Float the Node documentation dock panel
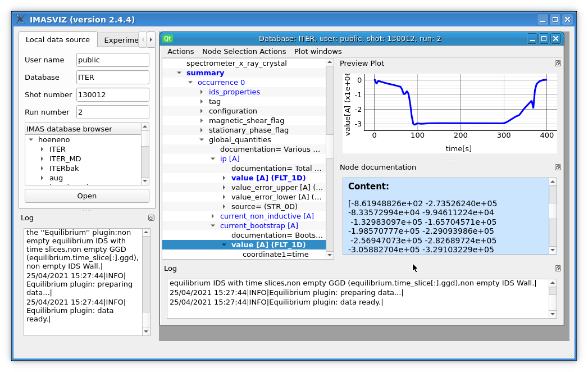 coord(558,167)
